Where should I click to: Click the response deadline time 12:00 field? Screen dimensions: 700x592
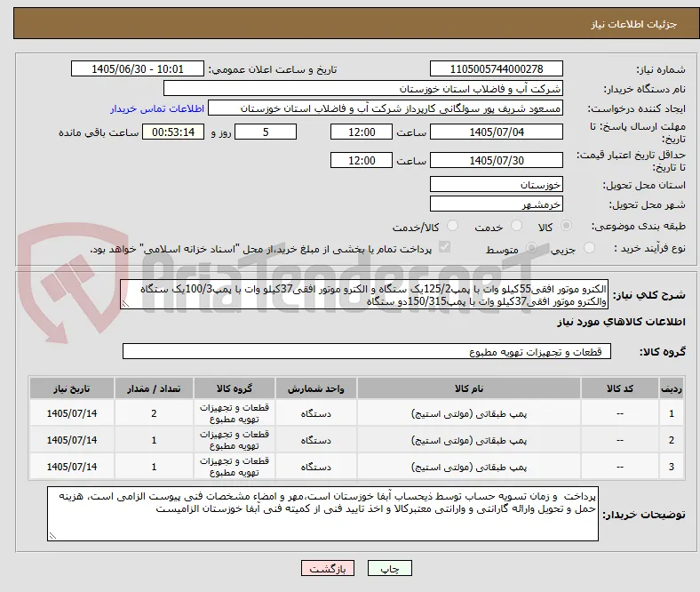362,132
